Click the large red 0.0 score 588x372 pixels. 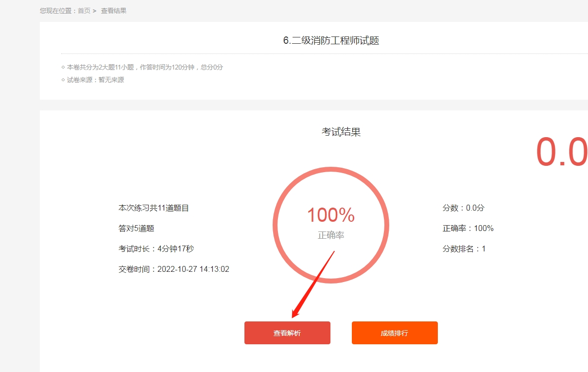(x=562, y=152)
